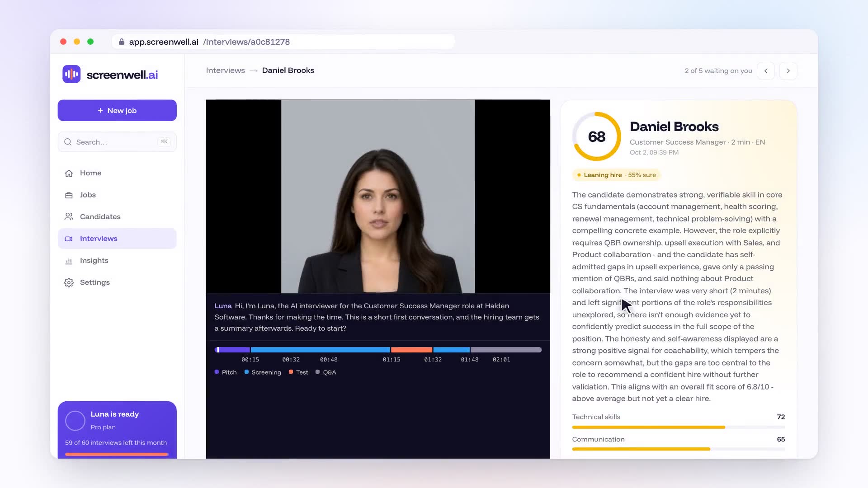Jump to gray Q&A timeline segment
Image resolution: width=868 pixels, height=488 pixels.
506,350
